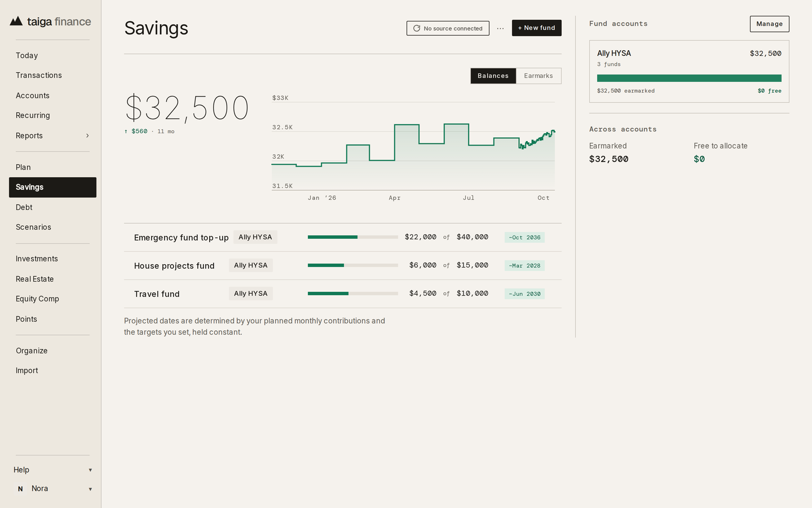
Task: Click the House projects fund progress bar
Action: point(353,265)
